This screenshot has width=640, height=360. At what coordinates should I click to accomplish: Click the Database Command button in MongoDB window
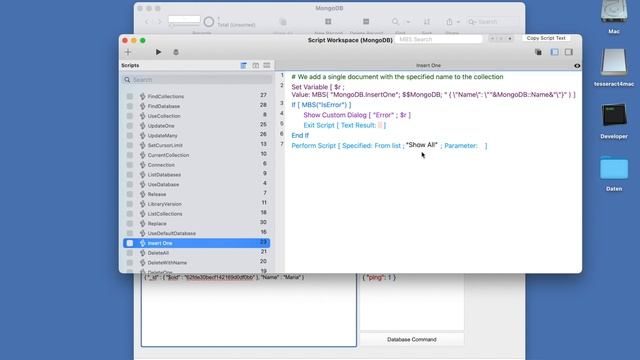pyautogui.click(x=411, y=340)
